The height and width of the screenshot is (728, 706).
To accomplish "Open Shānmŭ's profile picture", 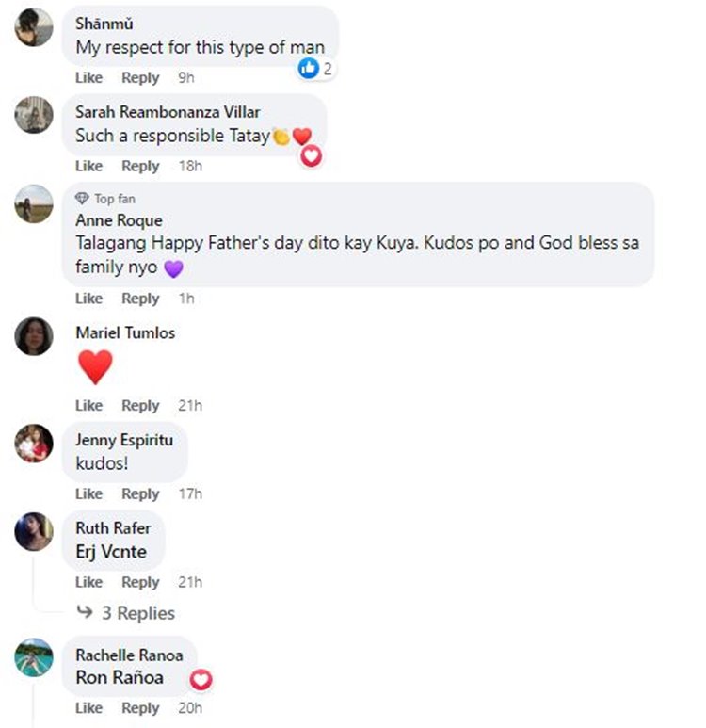I will click(34, 26).
